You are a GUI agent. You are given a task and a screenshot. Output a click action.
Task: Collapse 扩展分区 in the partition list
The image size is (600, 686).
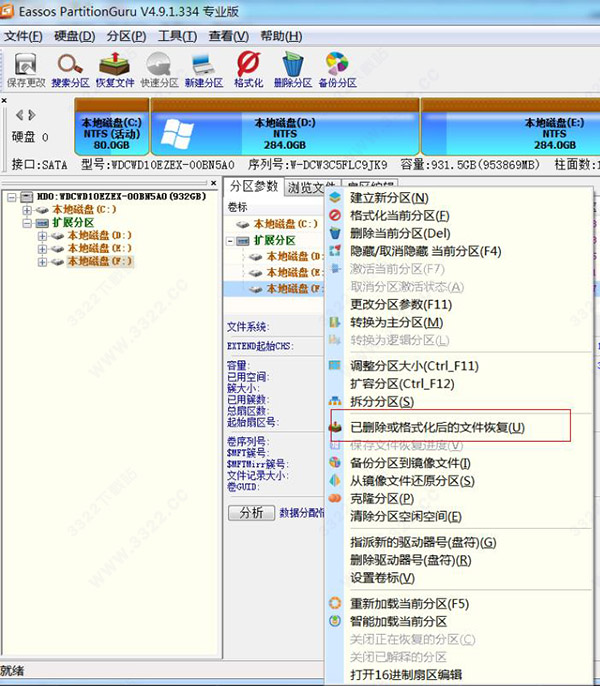click(230, 241)
